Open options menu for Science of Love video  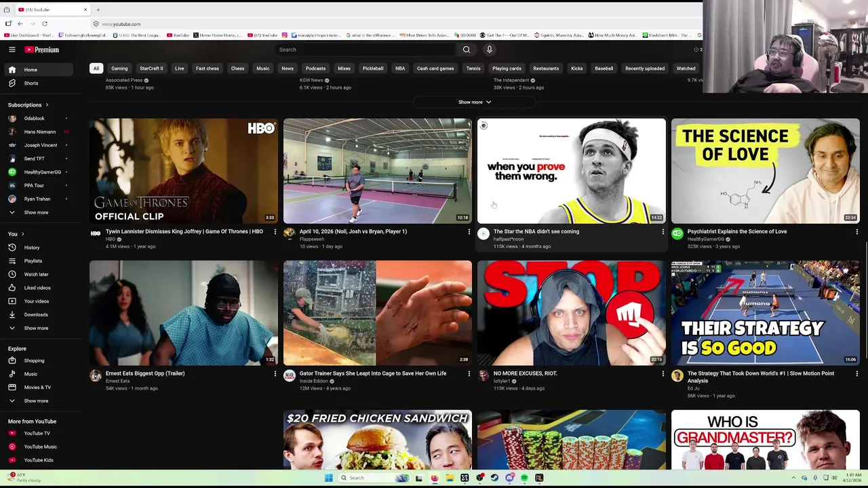[x=856, y=232]
